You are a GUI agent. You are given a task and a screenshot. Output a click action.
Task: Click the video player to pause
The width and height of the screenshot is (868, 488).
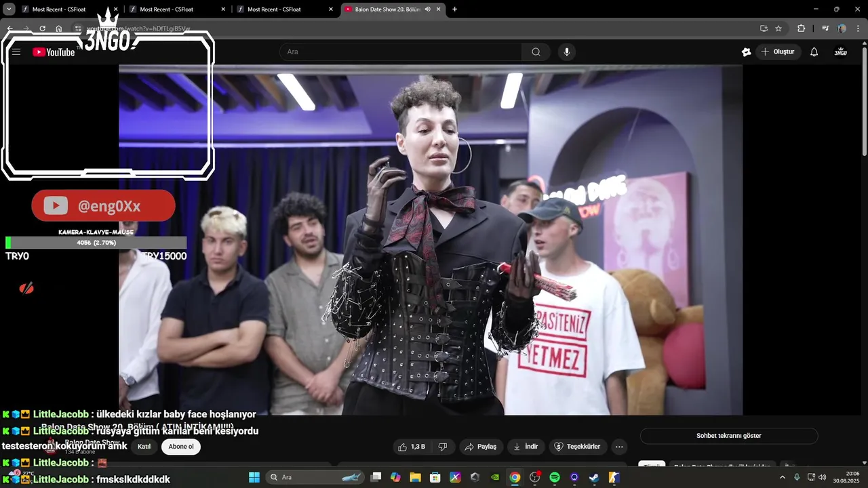[x=431, y=240]
